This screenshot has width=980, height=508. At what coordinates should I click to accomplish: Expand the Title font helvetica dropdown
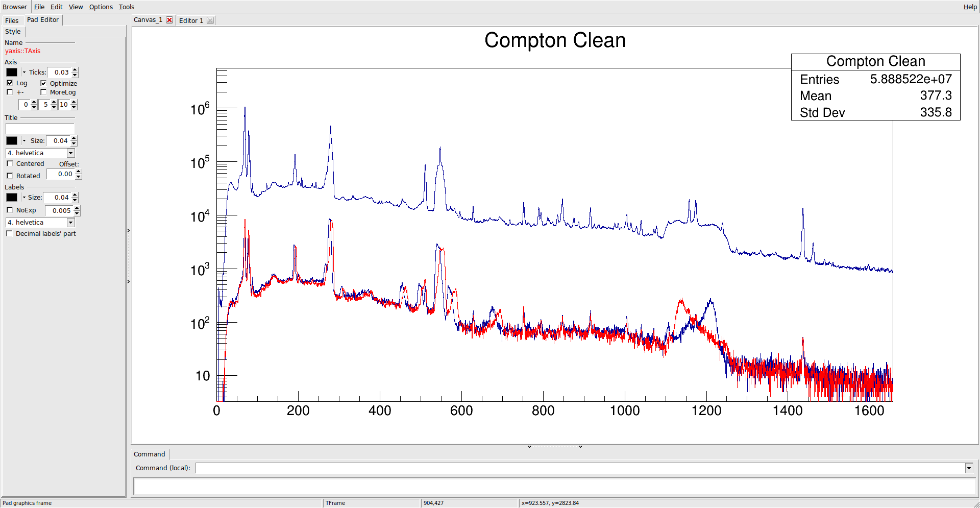tap(71, 153)
